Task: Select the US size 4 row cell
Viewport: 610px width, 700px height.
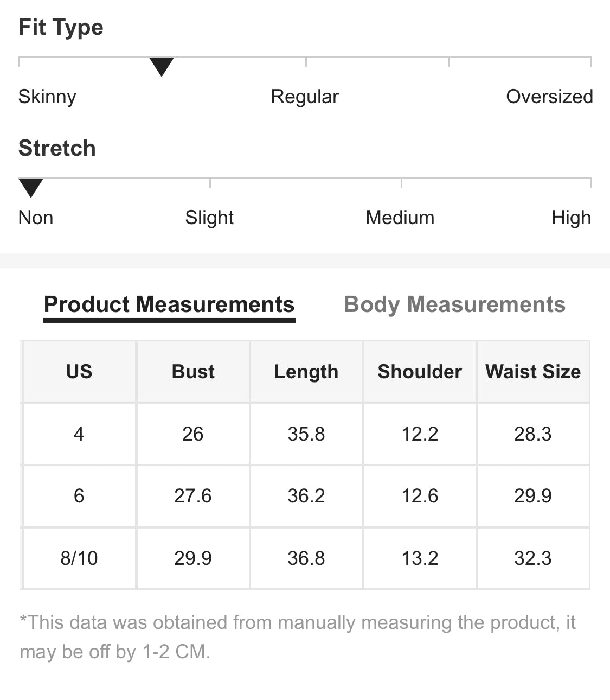Action: 79,434
